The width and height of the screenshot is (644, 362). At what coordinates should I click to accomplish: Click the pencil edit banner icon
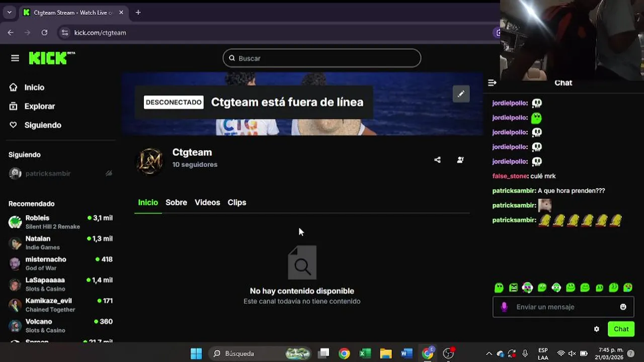click(x=461, y=94)
